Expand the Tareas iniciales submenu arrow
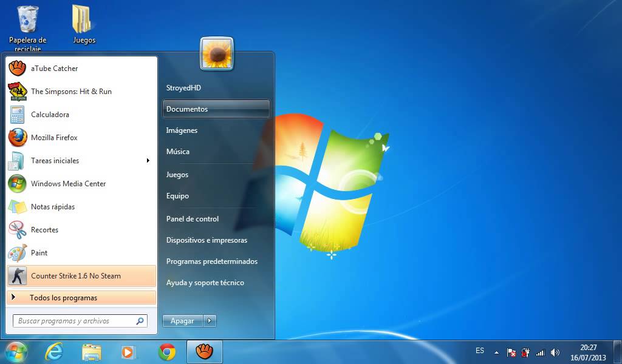The width and height of the screenshot is (622, 364). [148, 160]
